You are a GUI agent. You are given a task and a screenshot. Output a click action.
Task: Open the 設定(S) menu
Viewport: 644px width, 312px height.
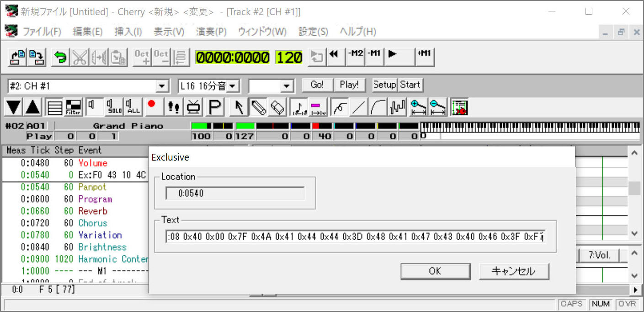tap(313, 32)
